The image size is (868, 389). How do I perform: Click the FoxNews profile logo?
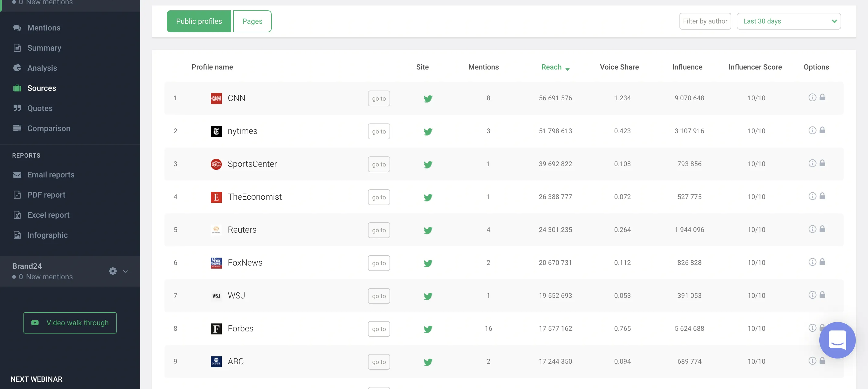216,263
